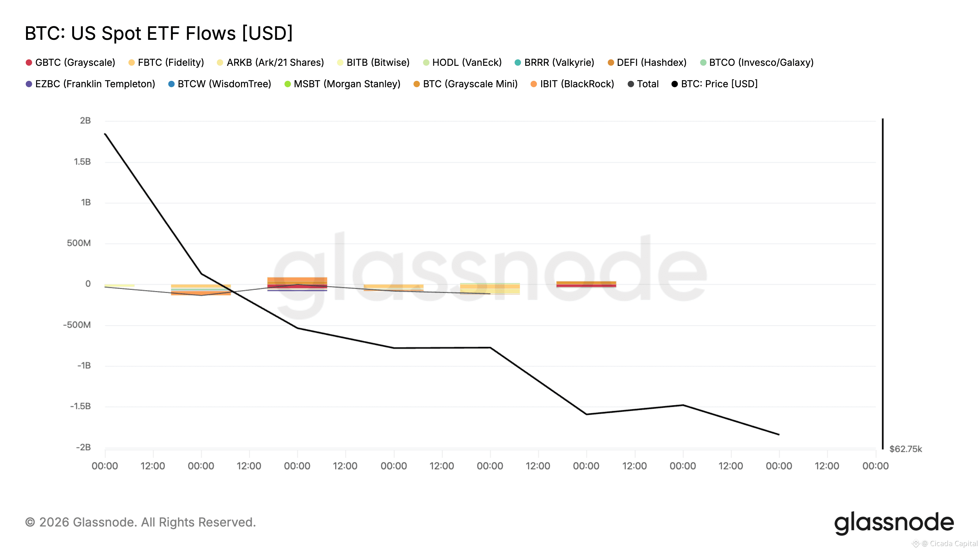Viewport: 980px width, 551px height.
Task: Toggle the BRRR (Valkyrie) legend entry
Action: (554, 62)
